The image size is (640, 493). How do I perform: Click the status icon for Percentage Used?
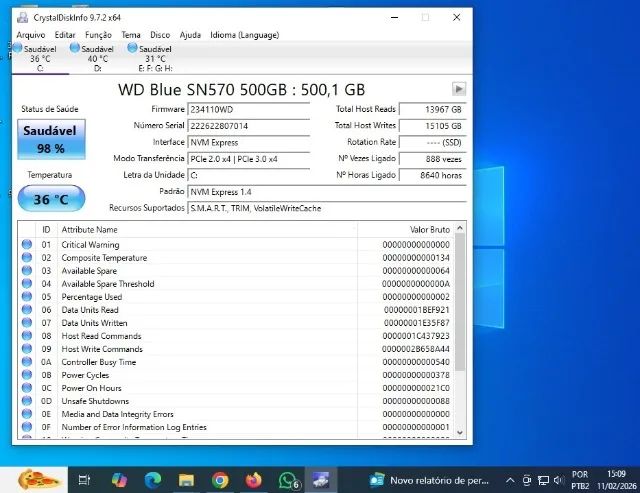(27, 297)
